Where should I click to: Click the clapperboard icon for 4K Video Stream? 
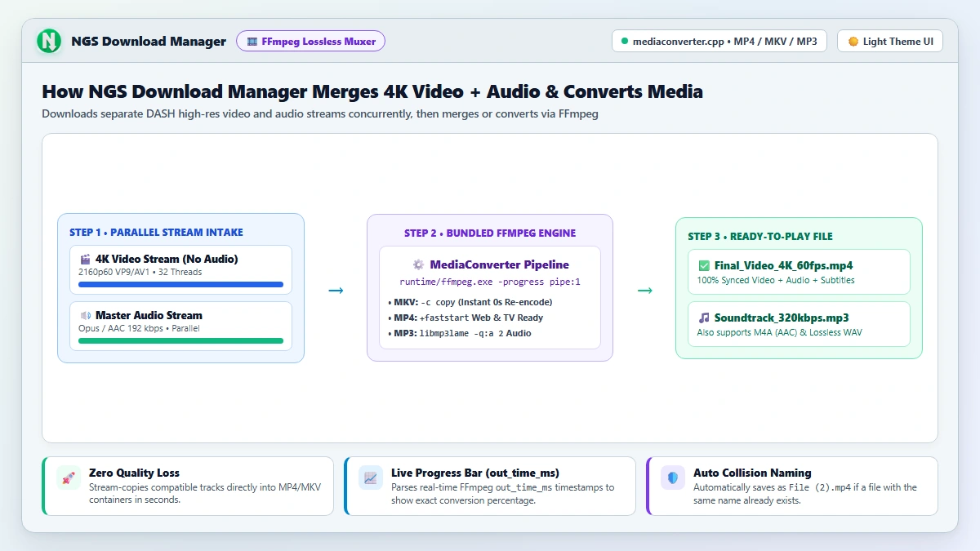pos(85,259)
